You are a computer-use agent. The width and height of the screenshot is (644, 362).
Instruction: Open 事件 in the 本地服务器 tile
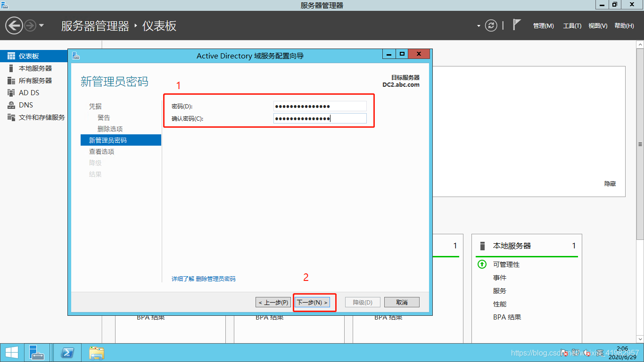[500, 278]
